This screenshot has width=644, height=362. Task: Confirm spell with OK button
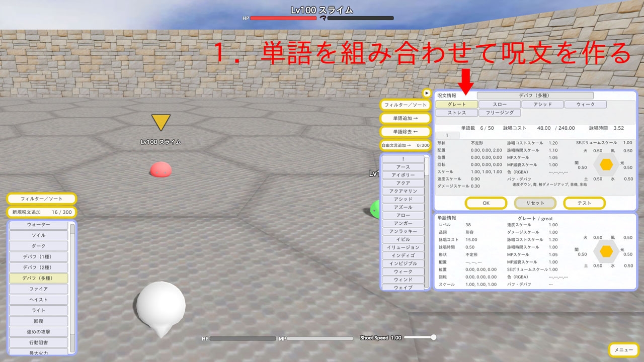pos(486,203)
